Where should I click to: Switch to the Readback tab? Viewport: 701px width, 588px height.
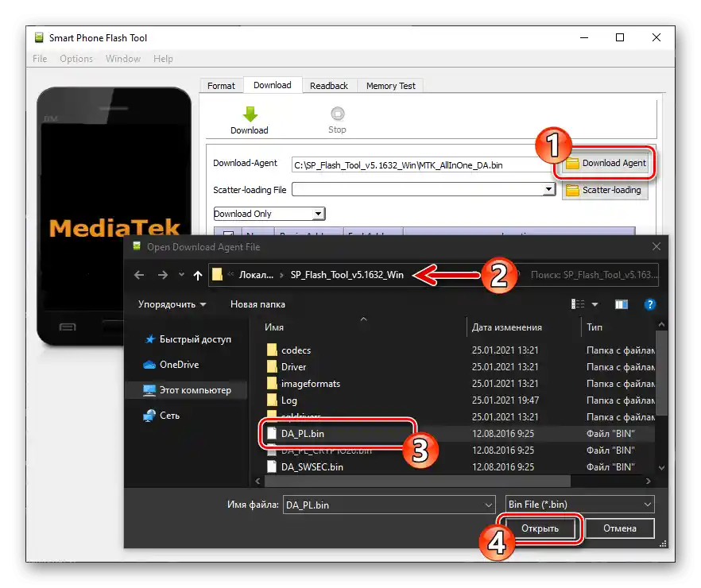click(328, 86)
